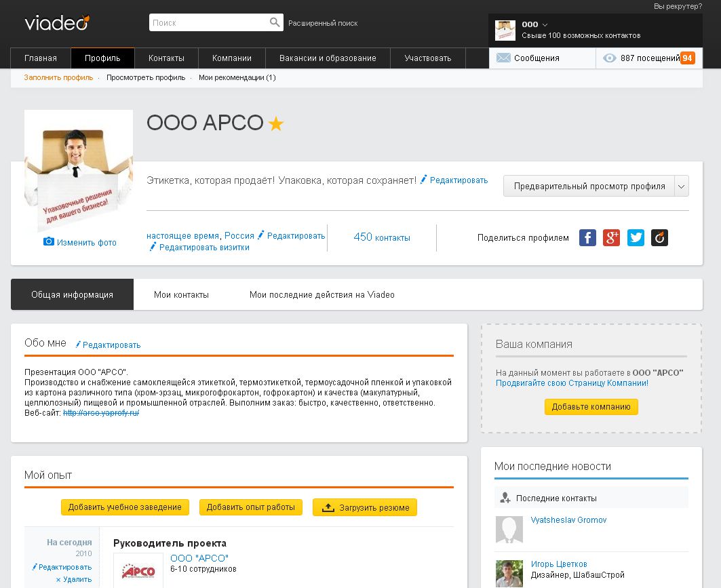This screenshot has width=721, height=588.
Task: Share profile on Facebook
Action: tap(587, 237)
